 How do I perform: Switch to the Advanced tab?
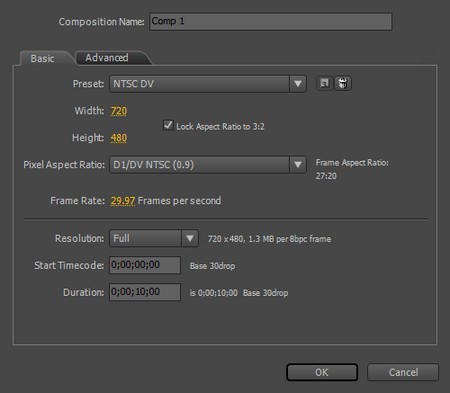point(107,58)
